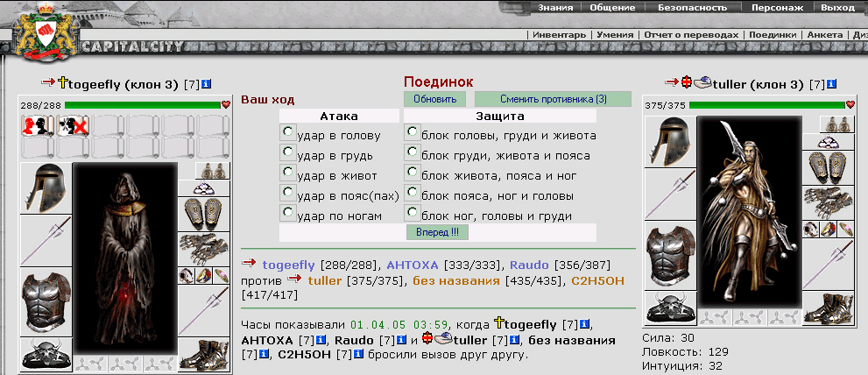Image resolution: width=868 pixels, height=375 pixels.
Task: Click info icon next to tuller (клон 3) header
Action: point(831,84)
